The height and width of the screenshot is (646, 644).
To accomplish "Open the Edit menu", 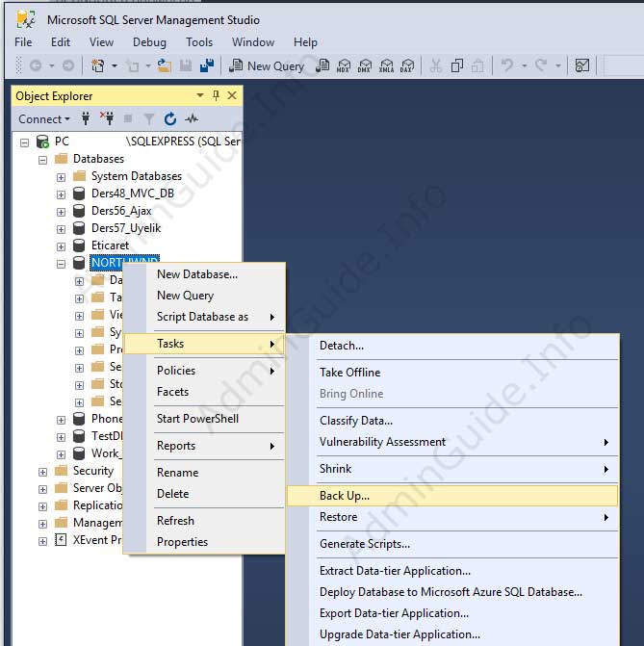I will (x=60, y=42).
